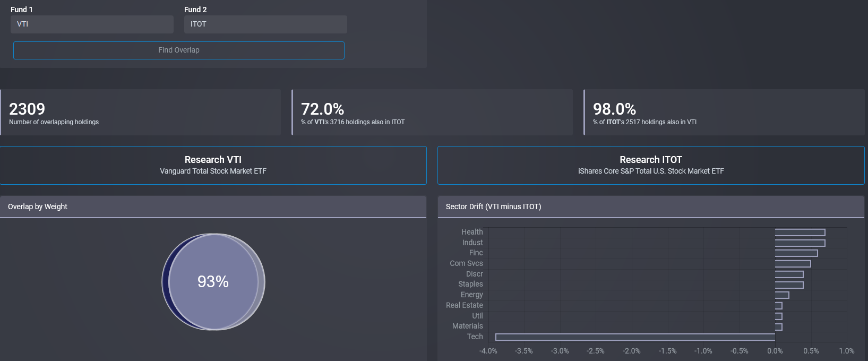Click the Fund 2 field label
This screenshot has width=868, height=361.
click(195, 10)
